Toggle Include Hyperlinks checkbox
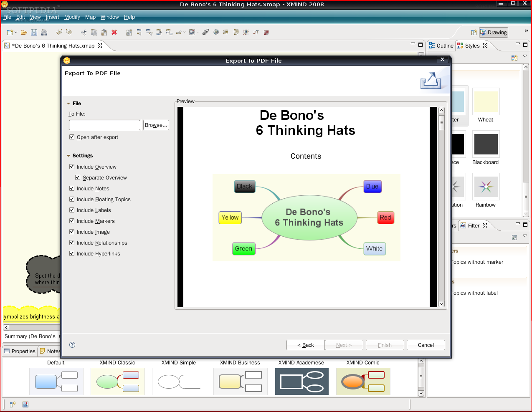The image size is (532, 412). [x=72, y=253]
